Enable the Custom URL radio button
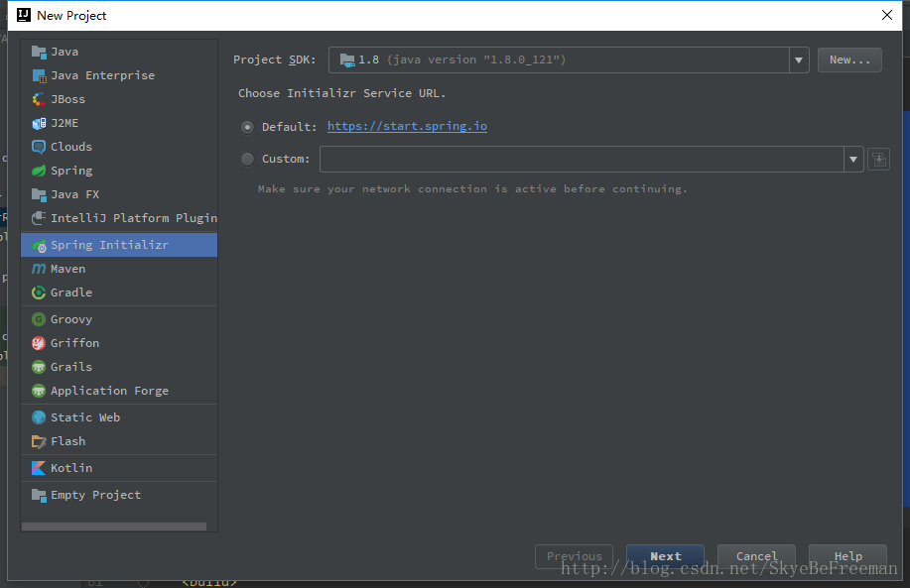The width and height of the screenshot is (910, 588). (248, 159)
